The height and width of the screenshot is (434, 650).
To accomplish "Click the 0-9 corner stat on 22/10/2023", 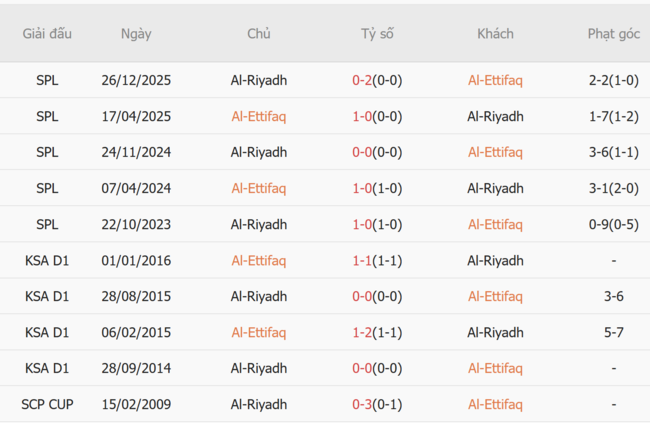I will click(x=603, y=224).
